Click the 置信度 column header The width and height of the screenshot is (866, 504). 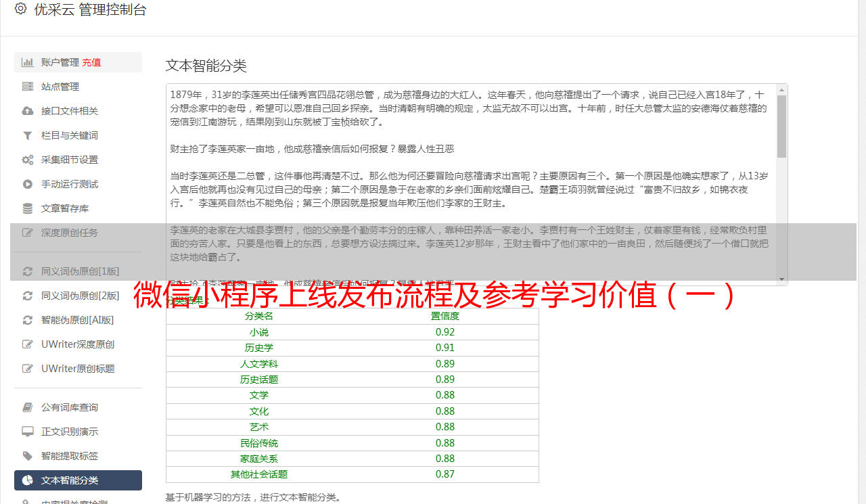[445, 316]
